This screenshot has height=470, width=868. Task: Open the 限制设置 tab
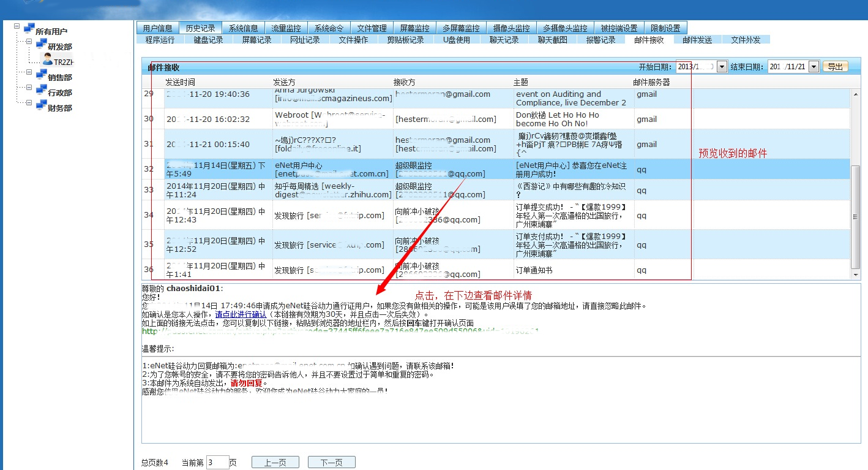[x=665, y=28]
